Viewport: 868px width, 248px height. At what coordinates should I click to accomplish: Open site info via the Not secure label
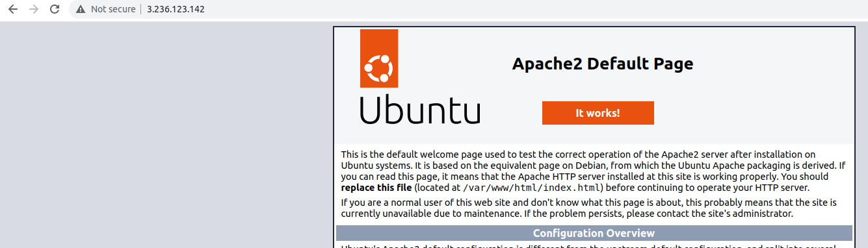(x=113, y=9)
